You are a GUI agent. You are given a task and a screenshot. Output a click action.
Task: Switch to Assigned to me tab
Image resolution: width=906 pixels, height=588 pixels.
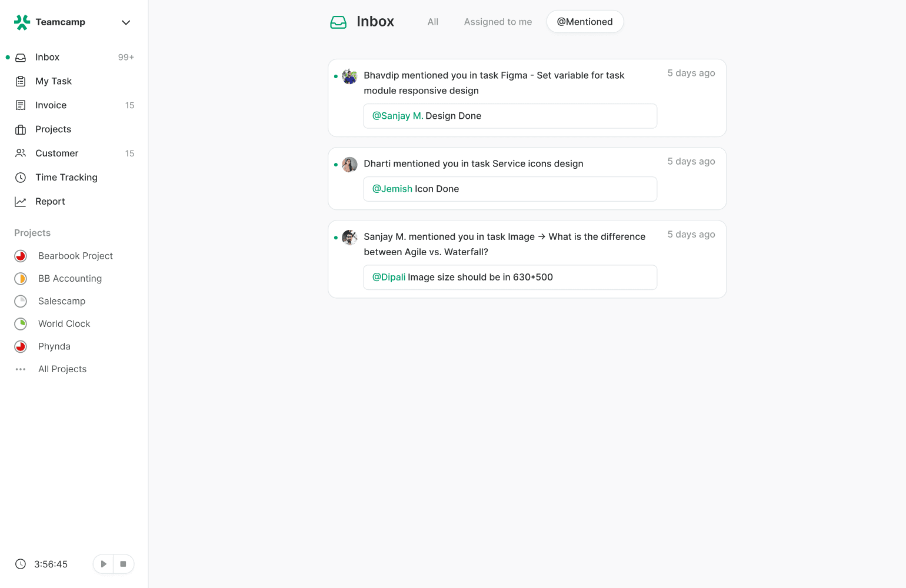pyautogui.click(x=498, y=22)
